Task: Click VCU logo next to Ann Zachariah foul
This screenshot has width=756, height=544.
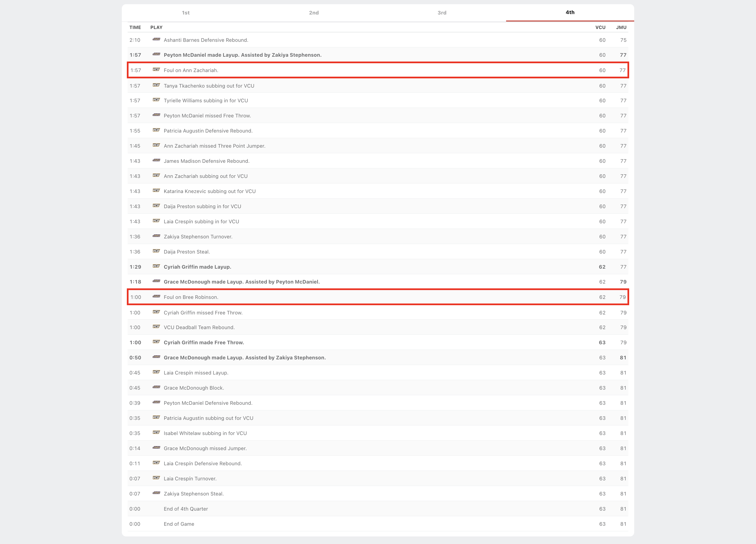Action: [x=156, y=70]
